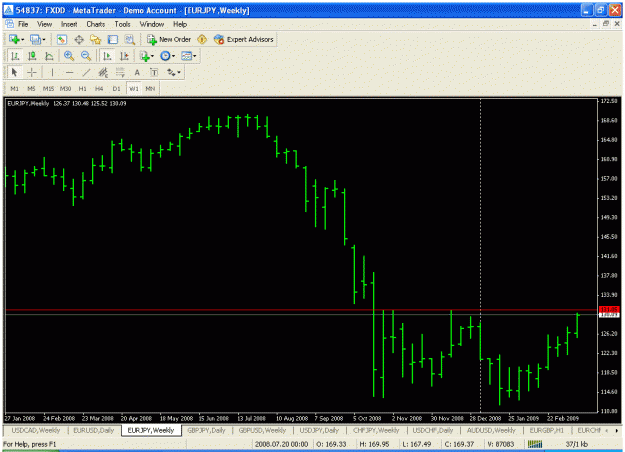Switch chart to Line Chart mode
Image resolution: width=625 pixels, height=452 pixels.
[x=49, y=56]
